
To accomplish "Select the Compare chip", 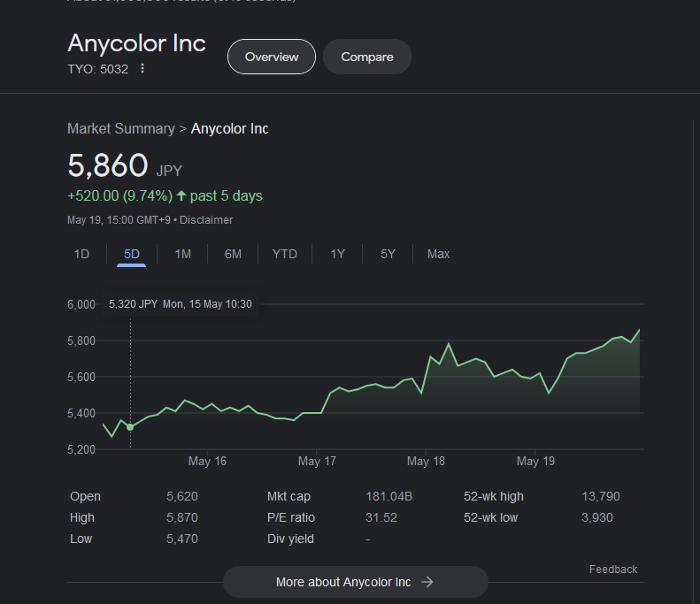I will click(367, 57).
